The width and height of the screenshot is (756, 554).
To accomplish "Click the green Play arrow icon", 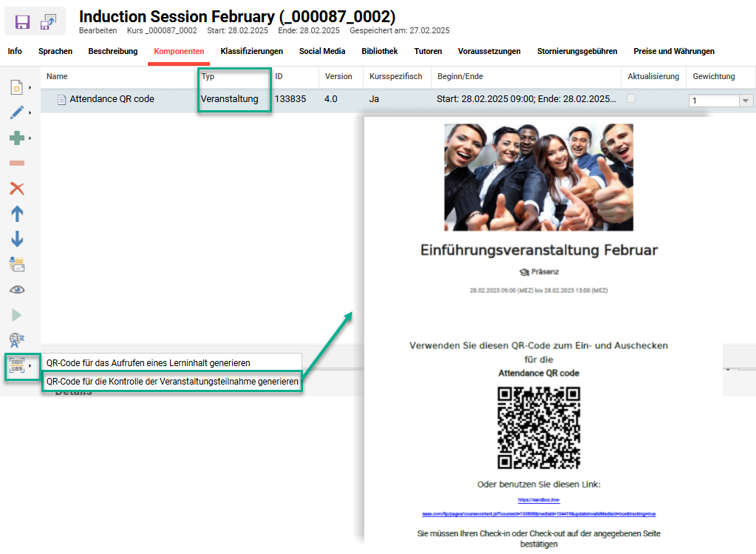I will click(16, 315).
